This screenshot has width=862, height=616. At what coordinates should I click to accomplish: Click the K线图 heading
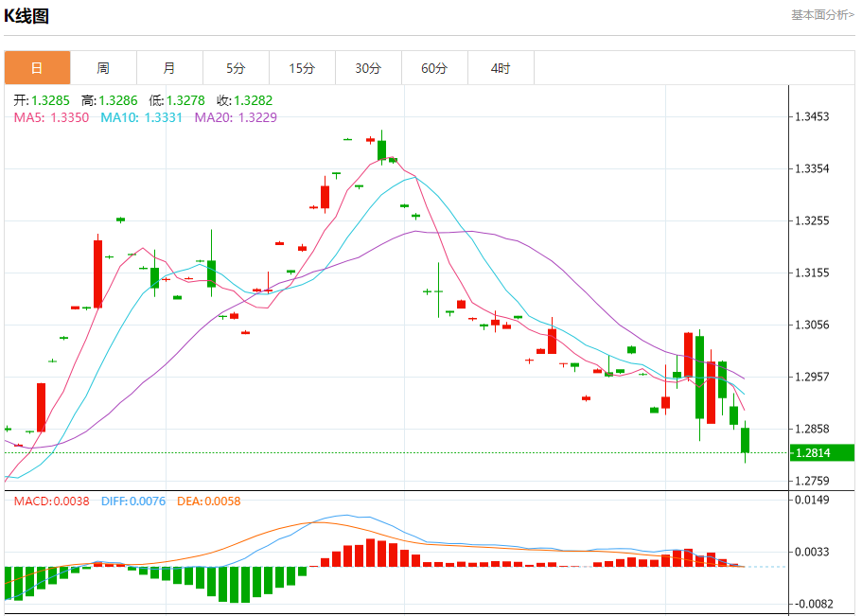(26, 16)
